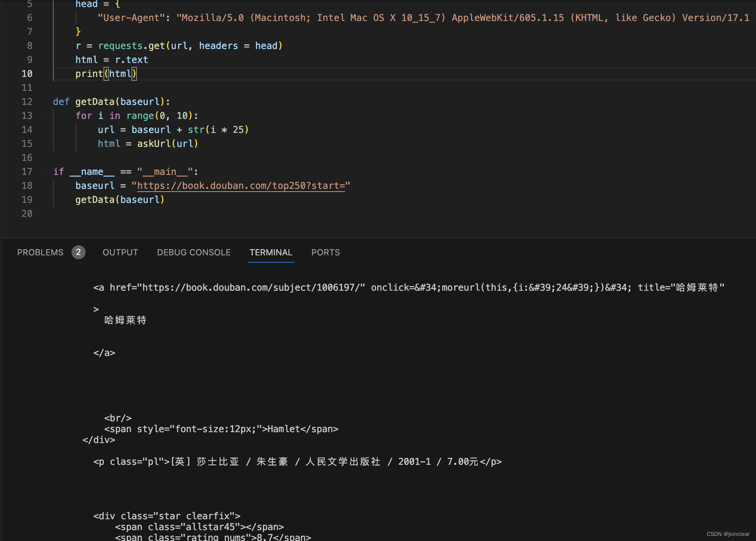Screen dimensions: 756x541
Task: Click the problems count badge showing 2
Action: tap(78, 252)
